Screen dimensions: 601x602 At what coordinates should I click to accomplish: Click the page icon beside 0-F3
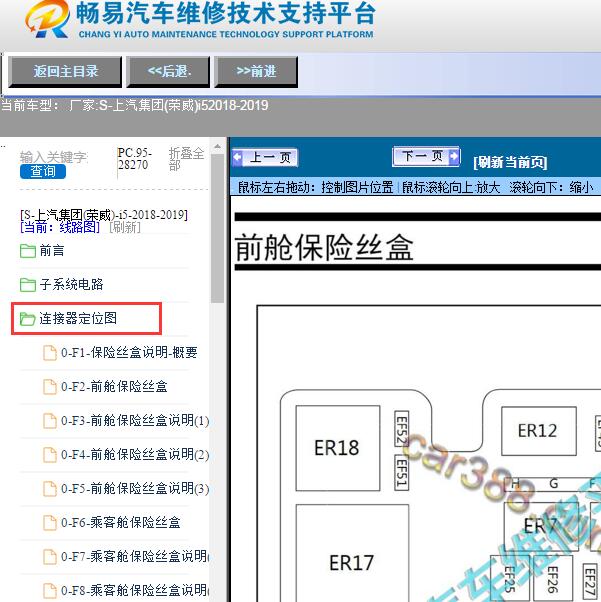click(50, 421)
